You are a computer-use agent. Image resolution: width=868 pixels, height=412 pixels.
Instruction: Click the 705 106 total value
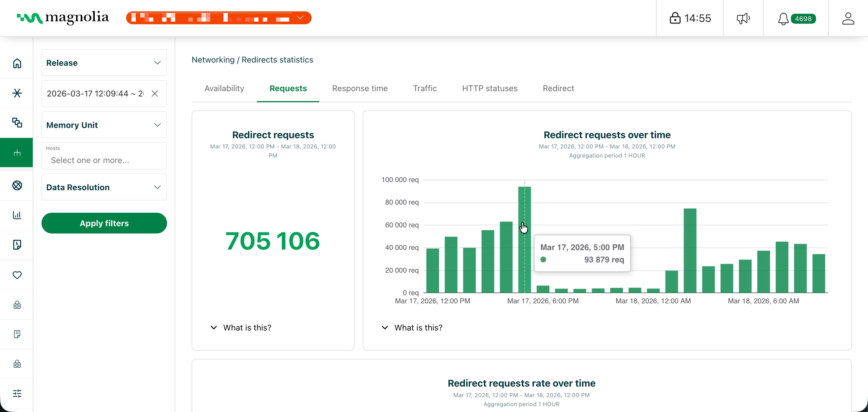click(272, 241)
